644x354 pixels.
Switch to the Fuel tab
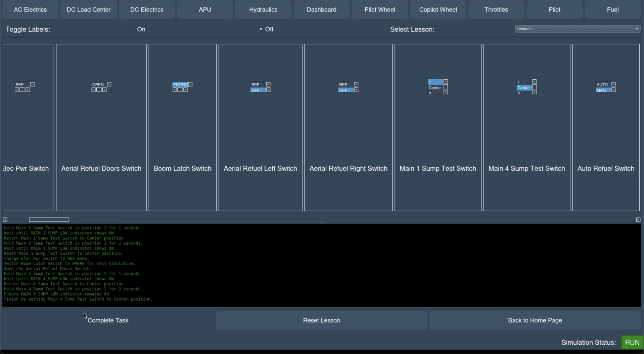612,10
